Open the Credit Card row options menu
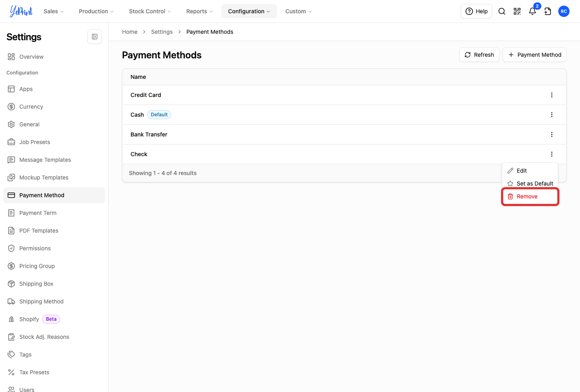The width and height of the screenshot is (580, 392). tap(552, 95)
